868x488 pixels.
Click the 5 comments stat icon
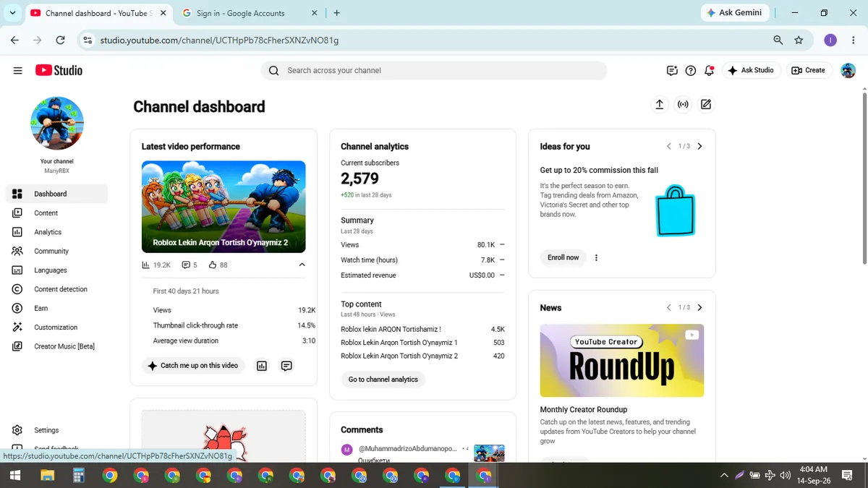coord(186,265)
